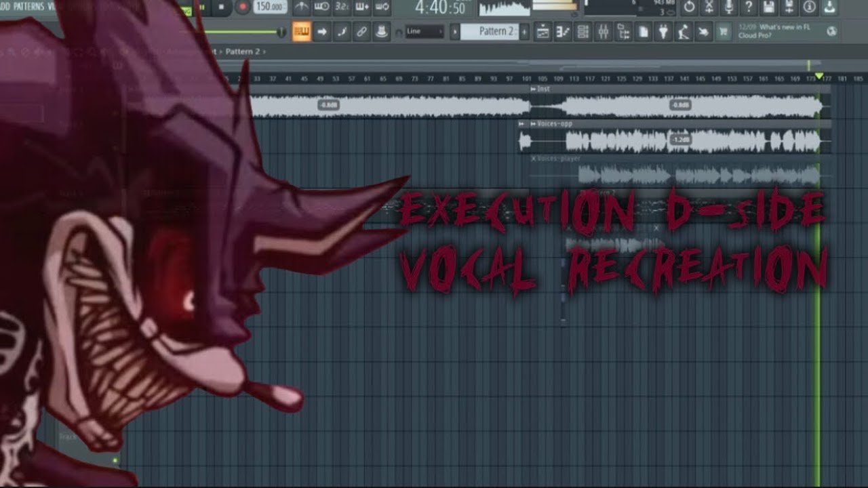Image resolution: width=868 pixels, height=488 pixels.
Task: Click the arrow left of Pattern 2
Action: [455, 31]
